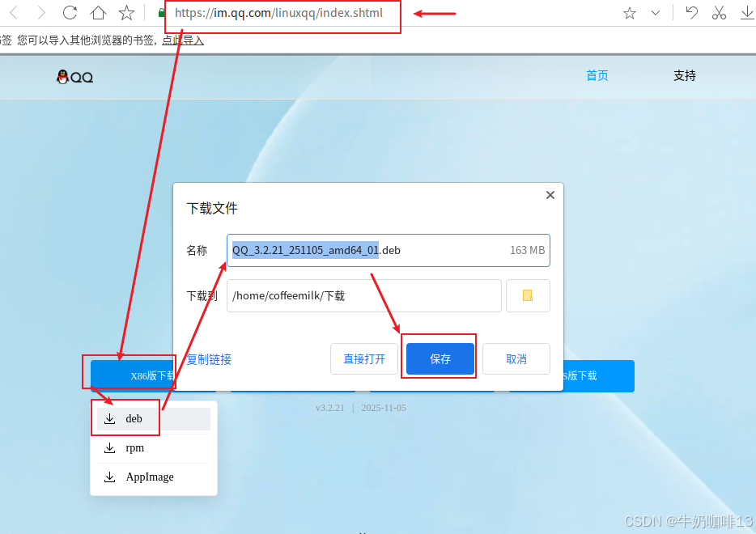Select AppImage in the download menu
Image resolution: width=756 pixels, height=534 pixels.
pos(153,477)
